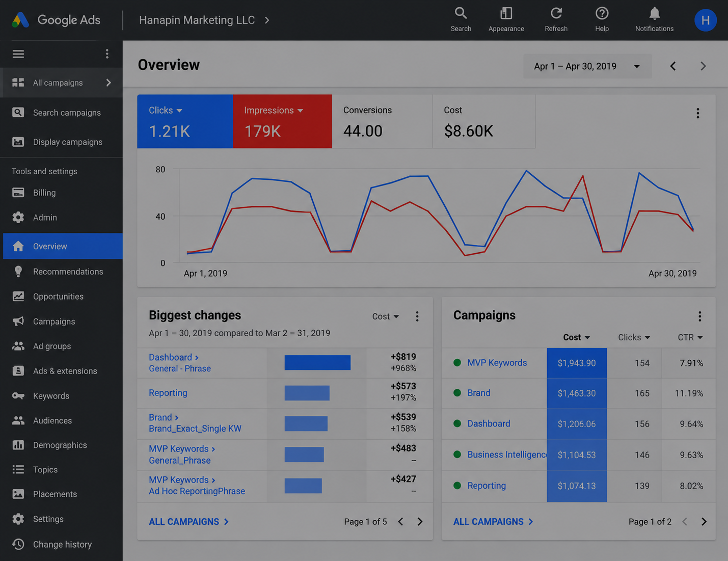Open Dashboard General - Phrase link

tap(180, 363)
